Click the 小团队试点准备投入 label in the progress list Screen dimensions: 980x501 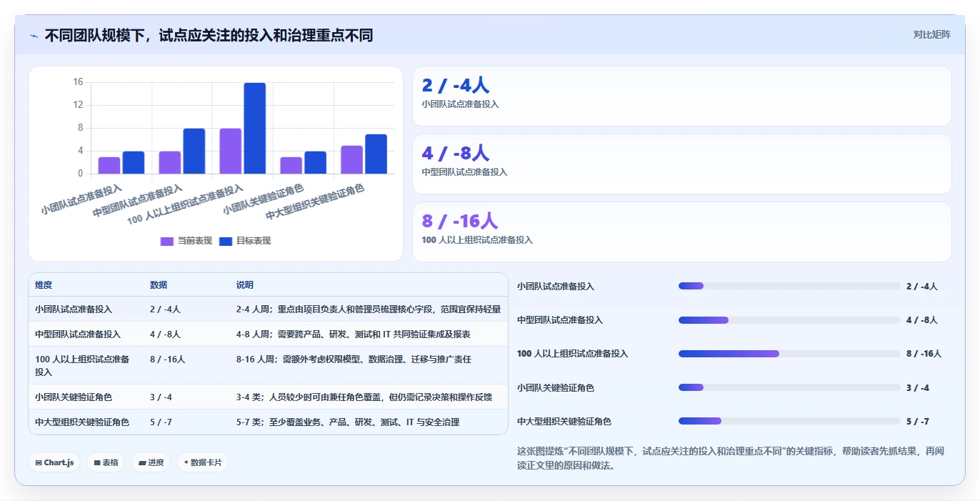(556, 286)
